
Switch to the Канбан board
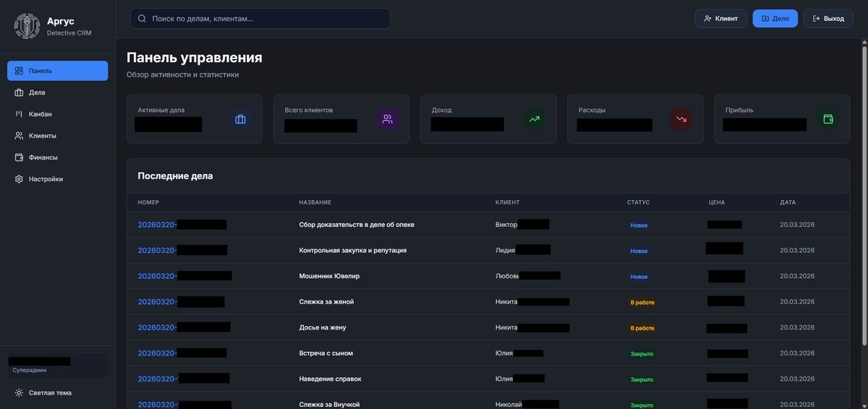click(40, 114)
